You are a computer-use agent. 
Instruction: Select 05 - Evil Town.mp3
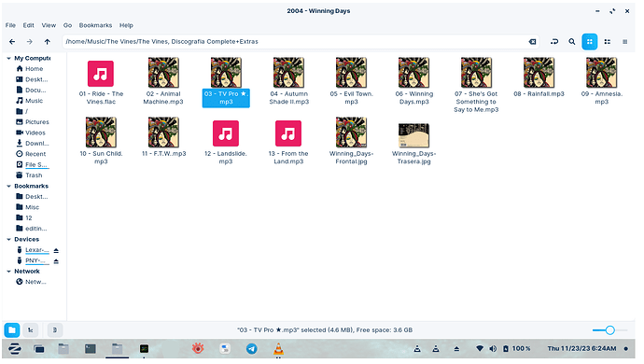pos(351,81)
